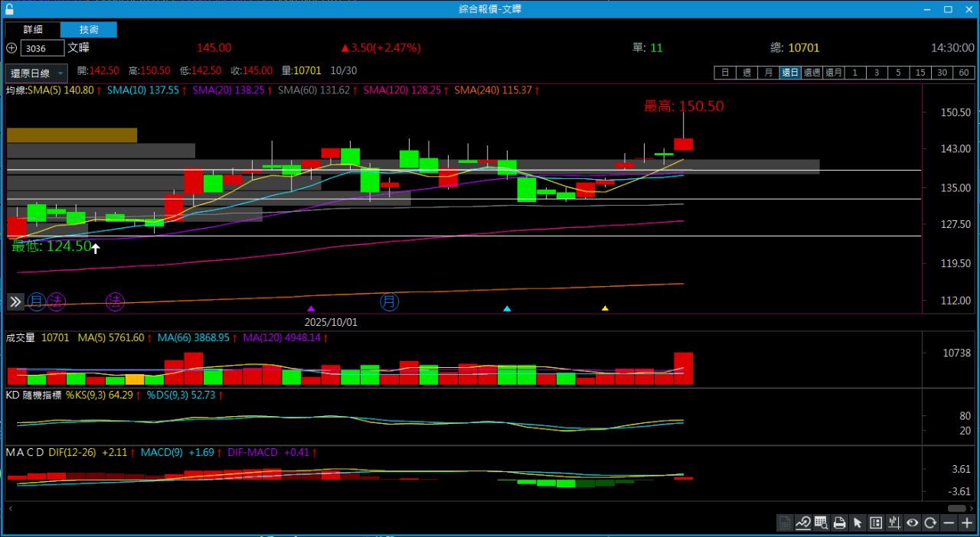980x537 pixels.
Task: Select the 還月 period button
Action: click(834, 73)
